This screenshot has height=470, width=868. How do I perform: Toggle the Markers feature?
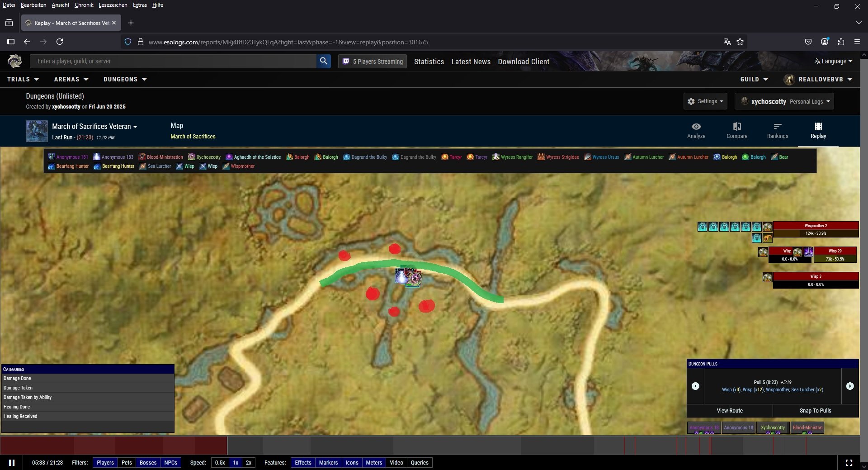tap(328, 463)
